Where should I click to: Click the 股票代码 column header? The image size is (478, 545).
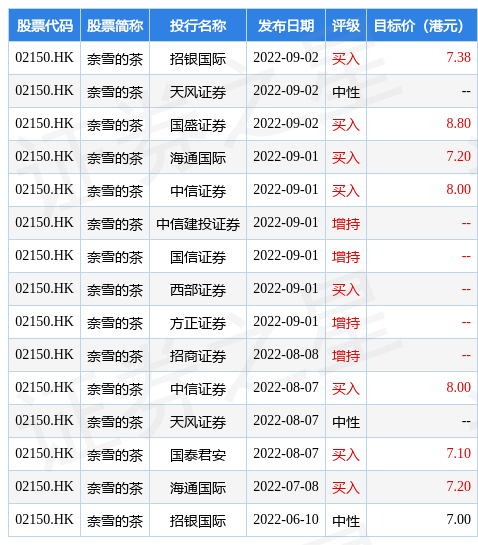(45, 26)
